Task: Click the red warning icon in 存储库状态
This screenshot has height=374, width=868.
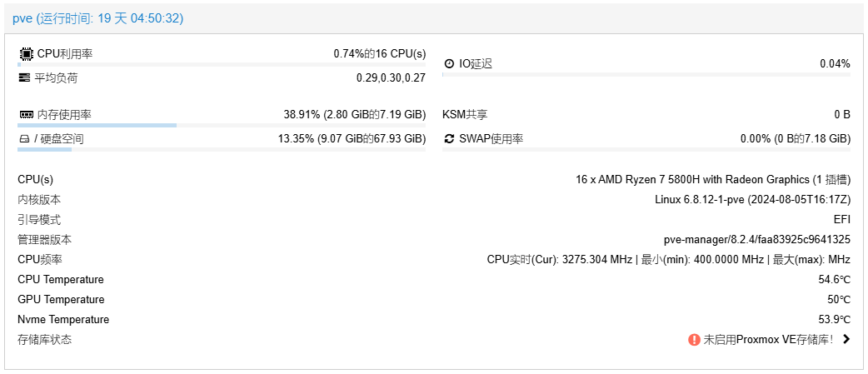Action: click(694, 340)
